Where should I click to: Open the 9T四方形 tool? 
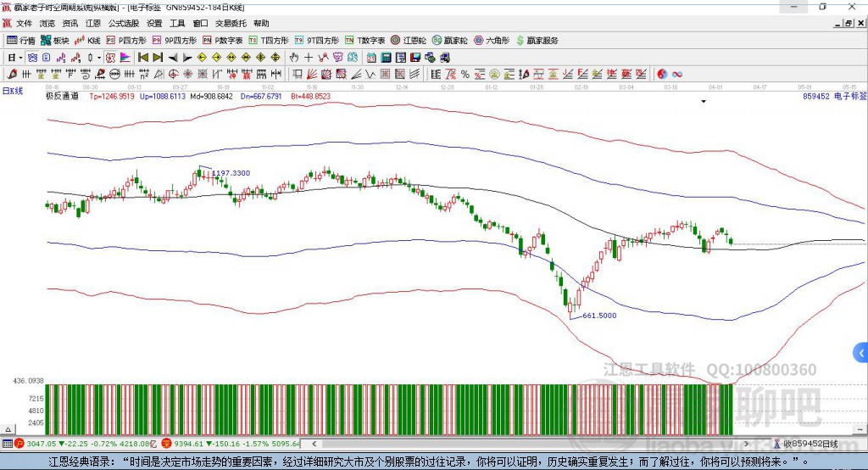click(x=317, y=41)
